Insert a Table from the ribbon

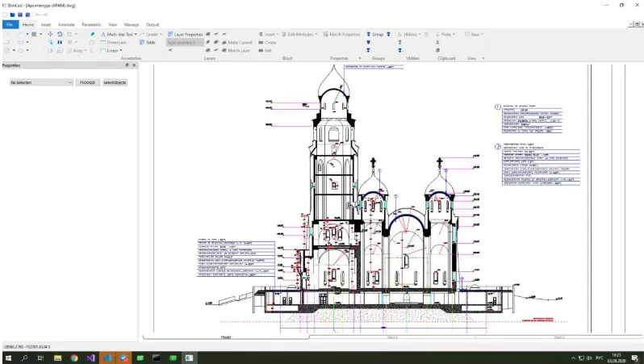[x=148, y=42]
